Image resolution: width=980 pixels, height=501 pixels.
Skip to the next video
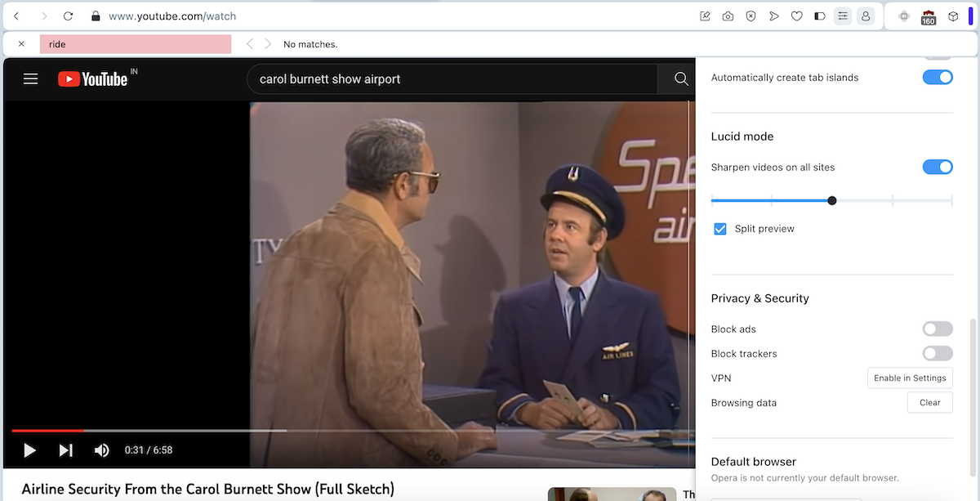[66, 450]
